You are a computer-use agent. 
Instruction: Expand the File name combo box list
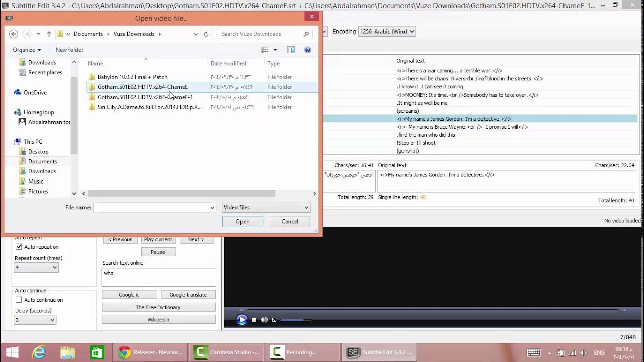tap(212, 207)
